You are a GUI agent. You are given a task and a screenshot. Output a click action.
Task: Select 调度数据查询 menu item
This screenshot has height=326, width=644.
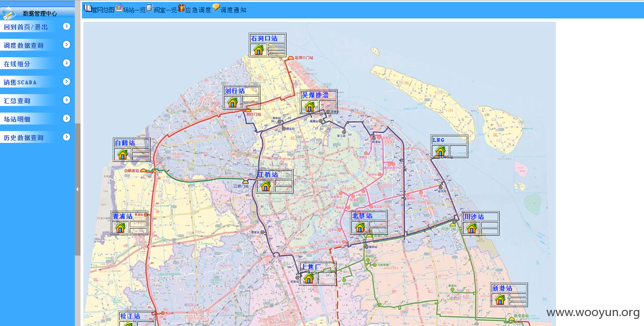(x=24, y=45)
